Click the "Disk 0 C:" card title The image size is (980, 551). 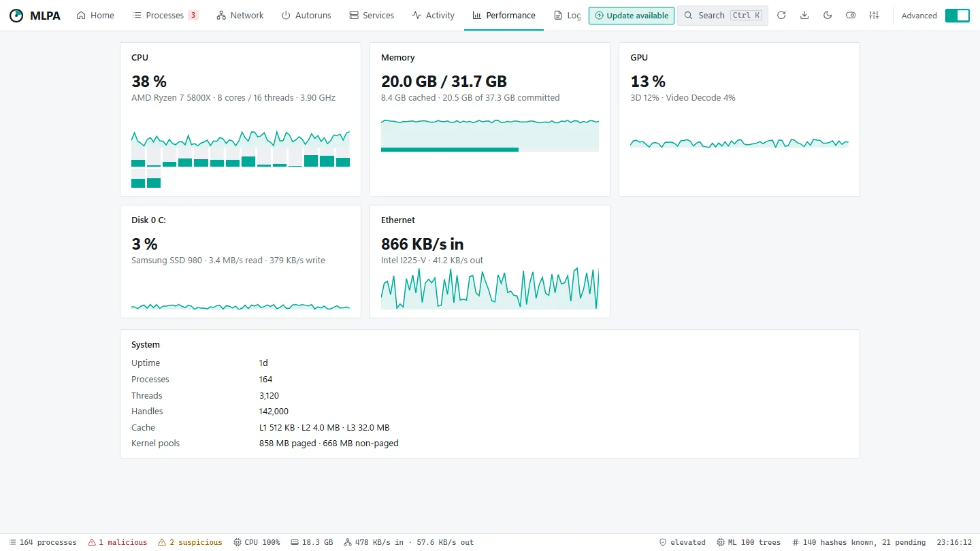coord(148,220)
